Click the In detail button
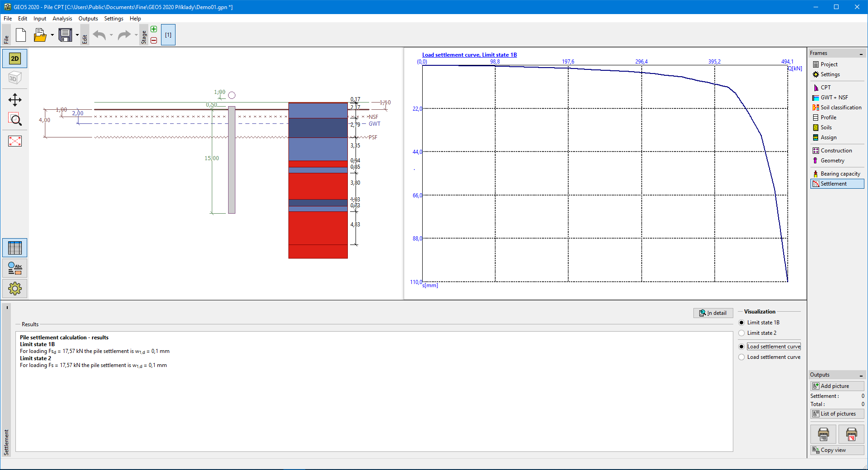 (713, 313)
